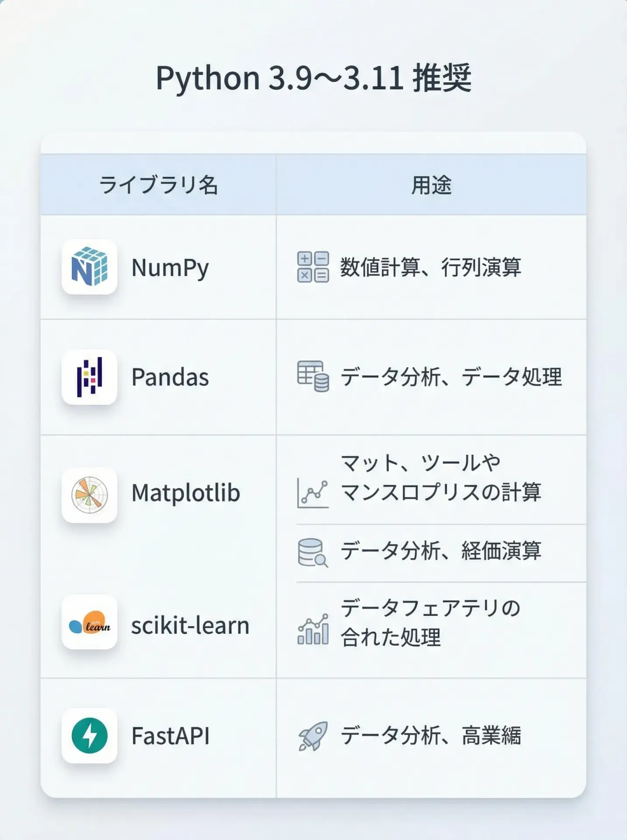
Task: Click the Pandas bars logo icon
Action: click(x=90, y=377)
